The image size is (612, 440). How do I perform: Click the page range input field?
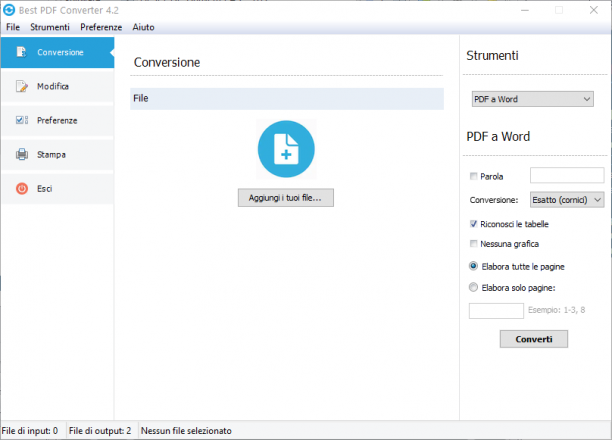tap(496, 311)
